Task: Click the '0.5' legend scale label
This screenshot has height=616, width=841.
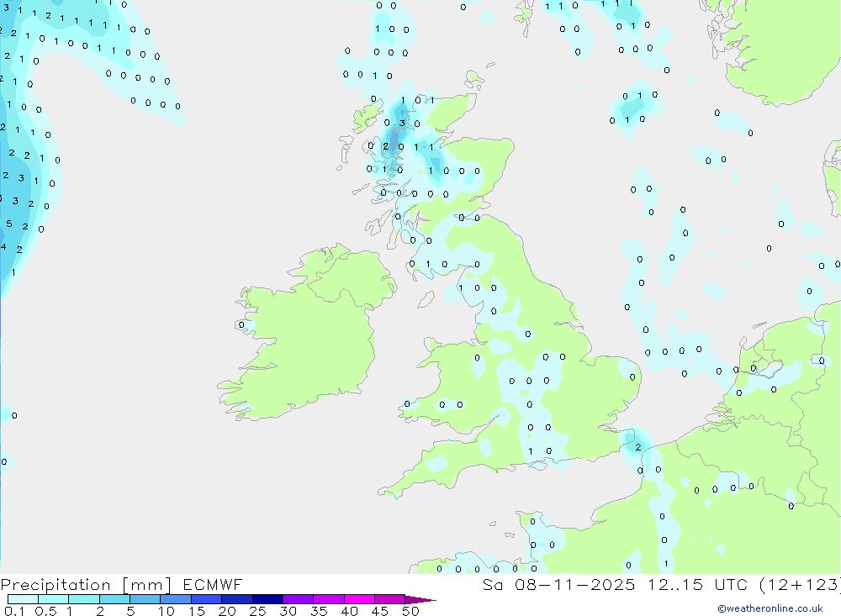Action: 45,611
